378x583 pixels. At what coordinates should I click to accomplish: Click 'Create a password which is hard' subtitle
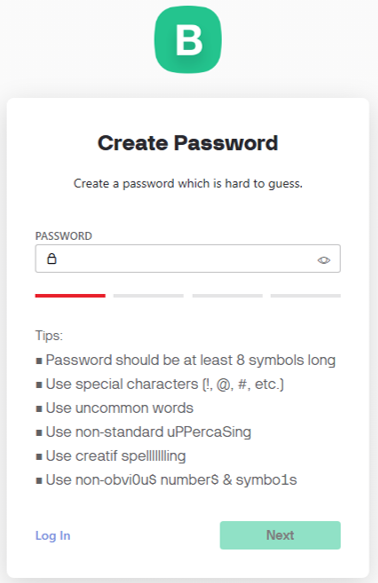tap(188, 183)
